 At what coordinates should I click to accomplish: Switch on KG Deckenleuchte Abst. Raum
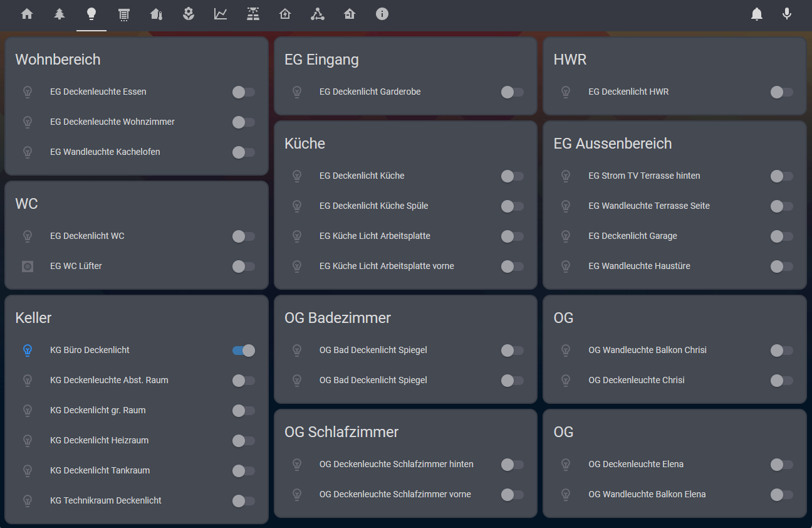point(244,381)
